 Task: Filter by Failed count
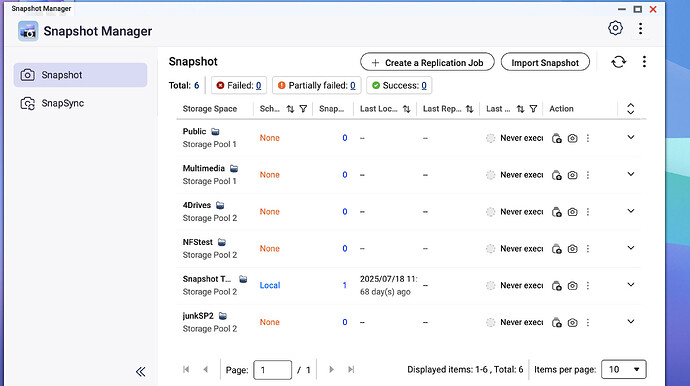[239, 85]
